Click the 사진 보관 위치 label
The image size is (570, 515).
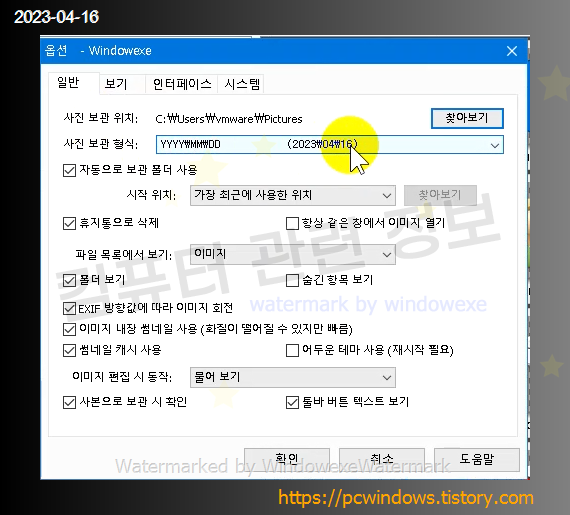pos(101,118)
